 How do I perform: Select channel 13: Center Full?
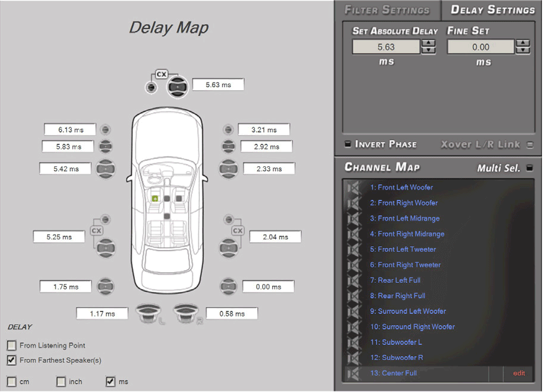[x=393, y=374]
